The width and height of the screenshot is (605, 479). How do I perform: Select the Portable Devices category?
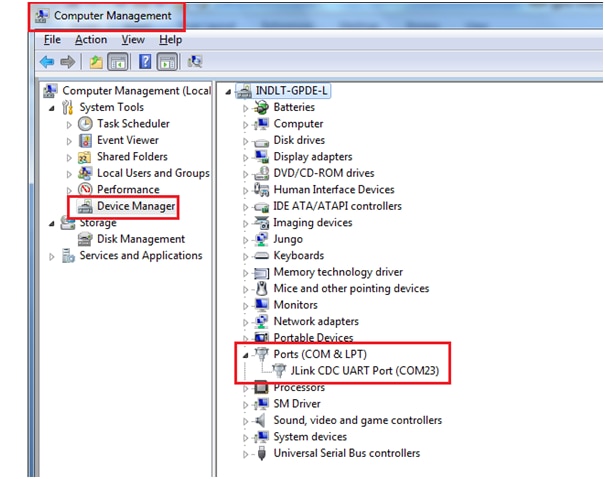313,338
